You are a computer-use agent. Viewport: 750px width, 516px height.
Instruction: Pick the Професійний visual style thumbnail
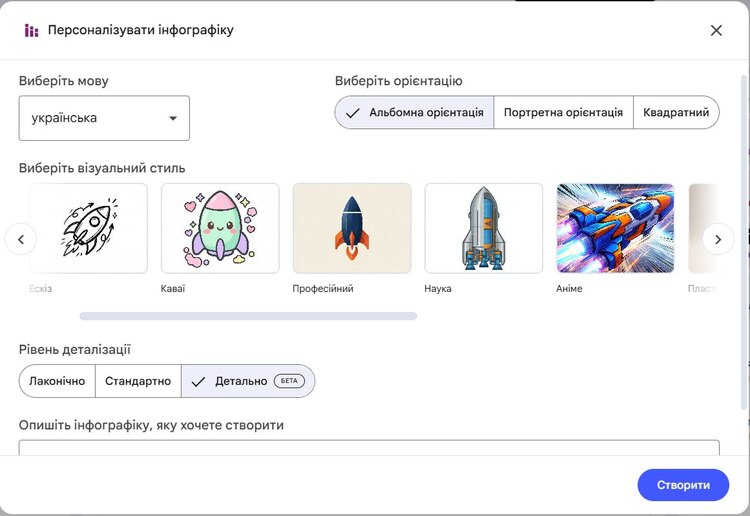click(x=352, y=228)
